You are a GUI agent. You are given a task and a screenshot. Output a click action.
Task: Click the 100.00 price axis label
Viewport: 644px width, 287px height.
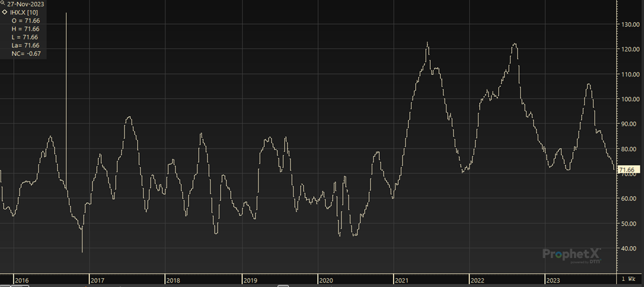631,99
